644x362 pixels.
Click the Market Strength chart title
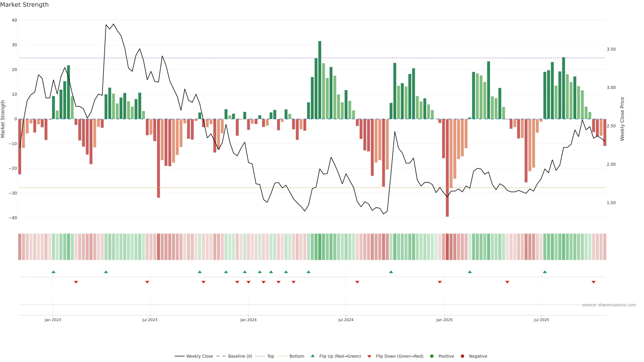point(24,5)
